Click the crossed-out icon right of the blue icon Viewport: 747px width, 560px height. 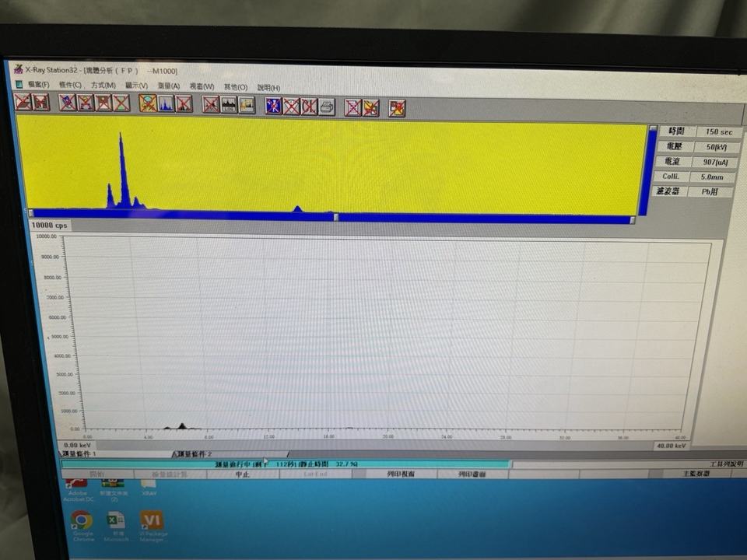(x=291, y=107)
